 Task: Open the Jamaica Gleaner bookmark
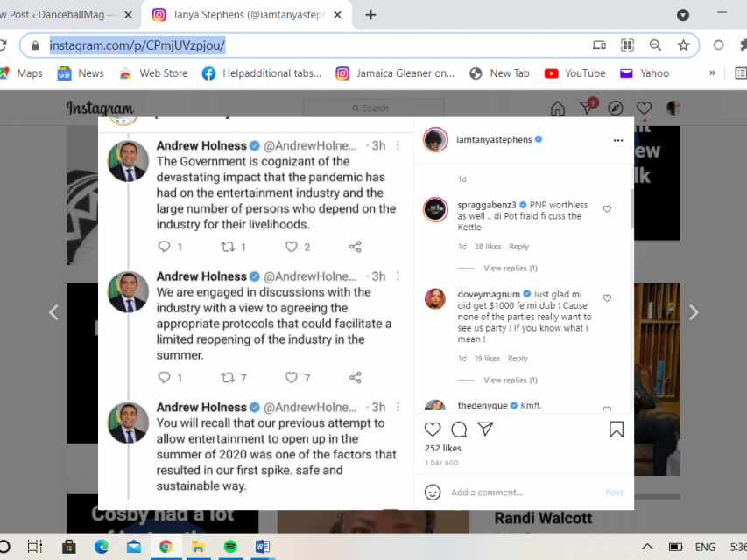395,73
